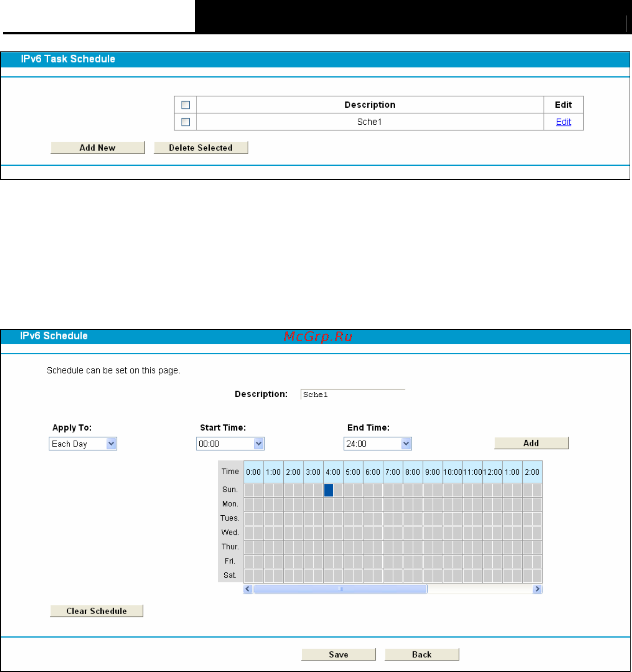The height and width of the screenshot is (672, 632).
Task: Check the header select-all checkbox
Action: [186, 105]
